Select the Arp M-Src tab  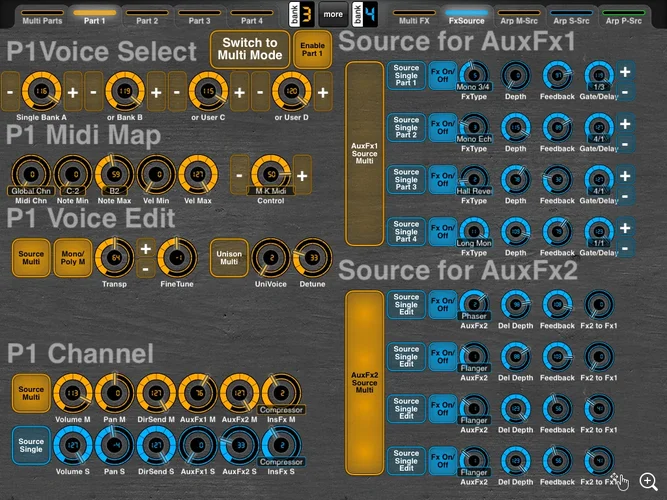519,17
